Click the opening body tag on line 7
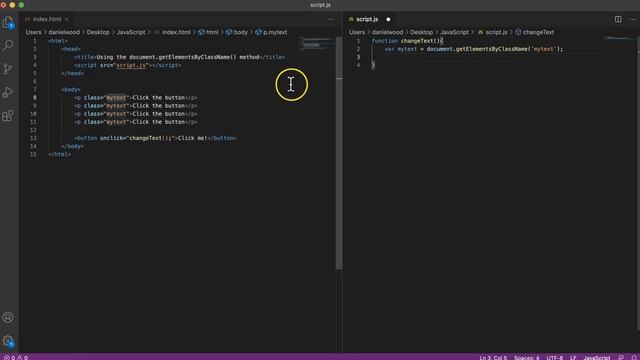 pyautogui.click(x=71, y=90)
